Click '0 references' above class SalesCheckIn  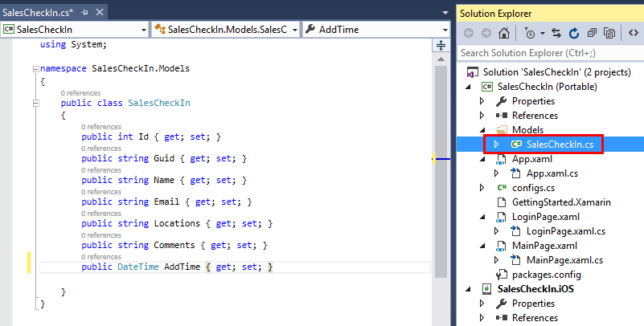pos(80,93)
